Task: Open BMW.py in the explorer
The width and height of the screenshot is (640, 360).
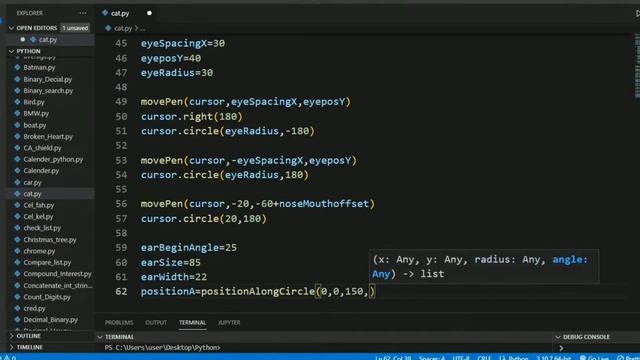Action: click(x=36, y=113)
